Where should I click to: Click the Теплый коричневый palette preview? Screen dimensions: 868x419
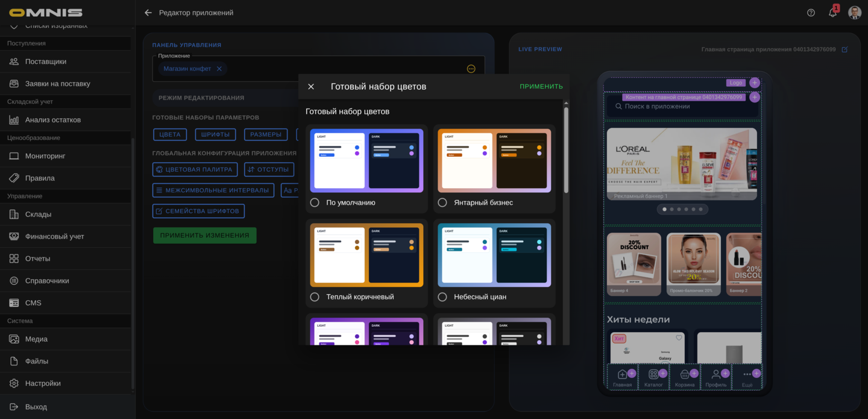[x=366, y=254]
